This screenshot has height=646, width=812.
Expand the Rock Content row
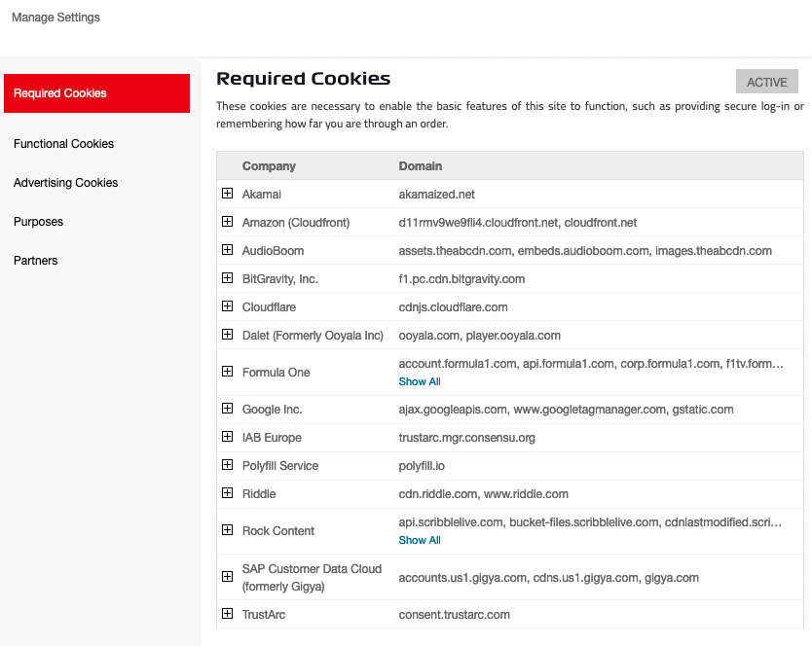(228, 530)
